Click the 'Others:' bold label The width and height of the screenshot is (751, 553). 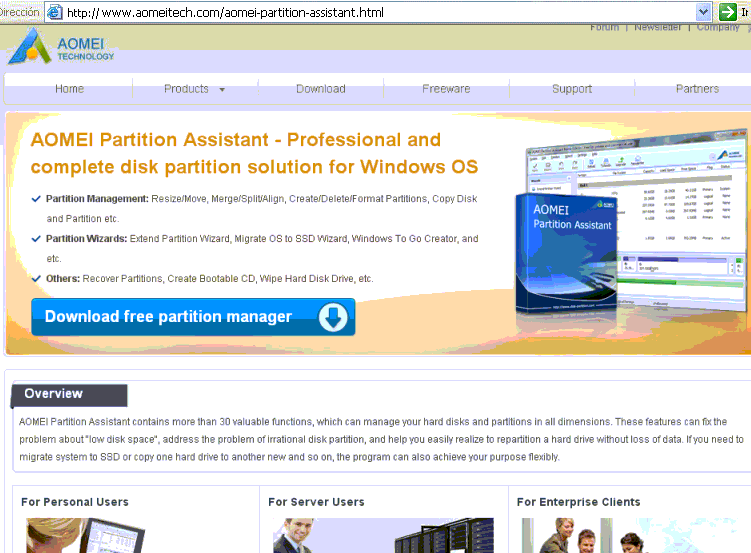pyautogui.click(x=63, y=279)
